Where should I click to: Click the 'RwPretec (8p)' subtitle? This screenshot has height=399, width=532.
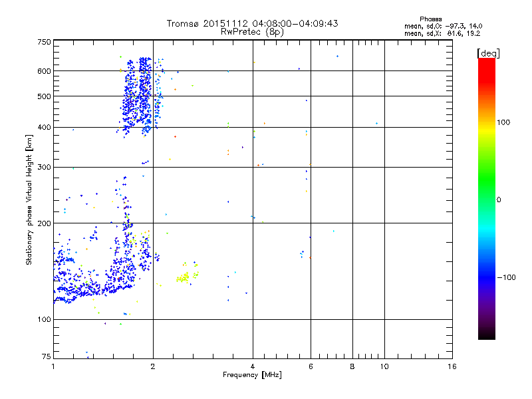click(252, 32)
